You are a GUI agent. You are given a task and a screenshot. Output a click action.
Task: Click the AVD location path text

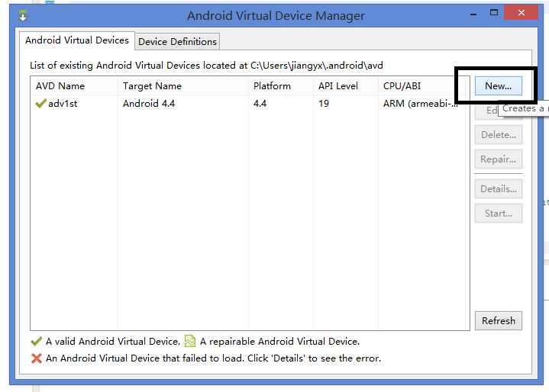tap(317, 66)
